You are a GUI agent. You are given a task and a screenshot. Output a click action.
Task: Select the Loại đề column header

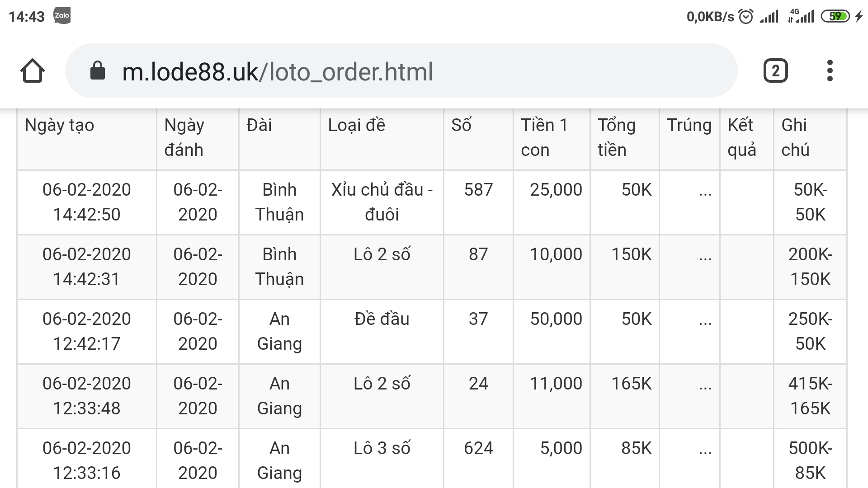[356, 125]
